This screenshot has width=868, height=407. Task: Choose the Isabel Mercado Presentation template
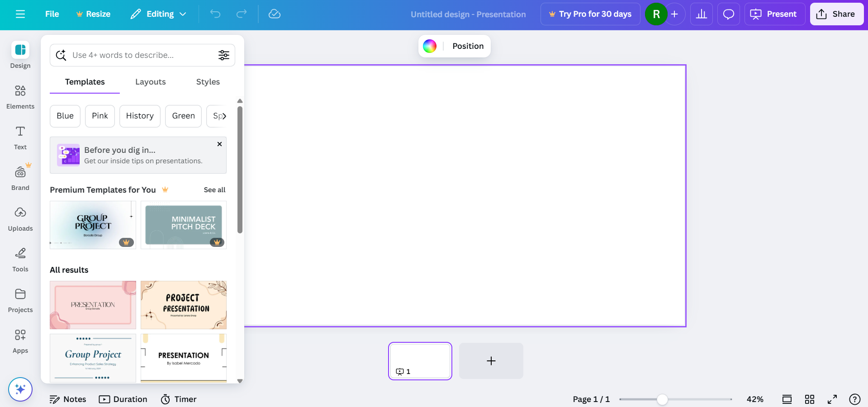(184, 358)
